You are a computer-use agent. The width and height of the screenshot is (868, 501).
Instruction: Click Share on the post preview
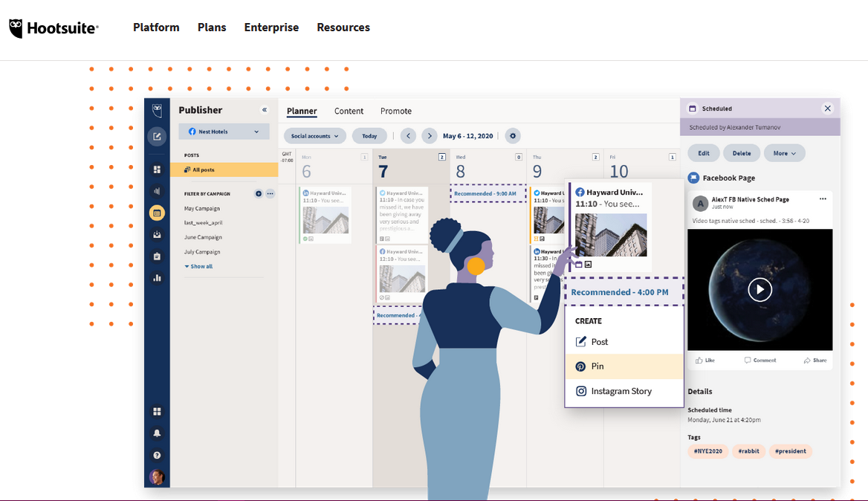(815, 361)
